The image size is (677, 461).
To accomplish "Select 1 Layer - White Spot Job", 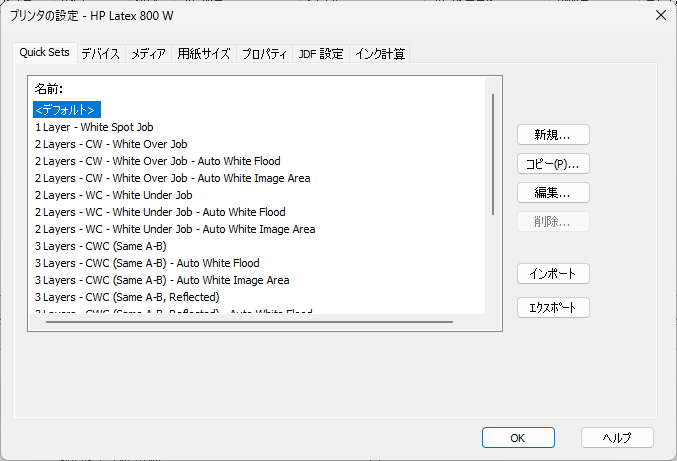I will [x=94, y=127].
